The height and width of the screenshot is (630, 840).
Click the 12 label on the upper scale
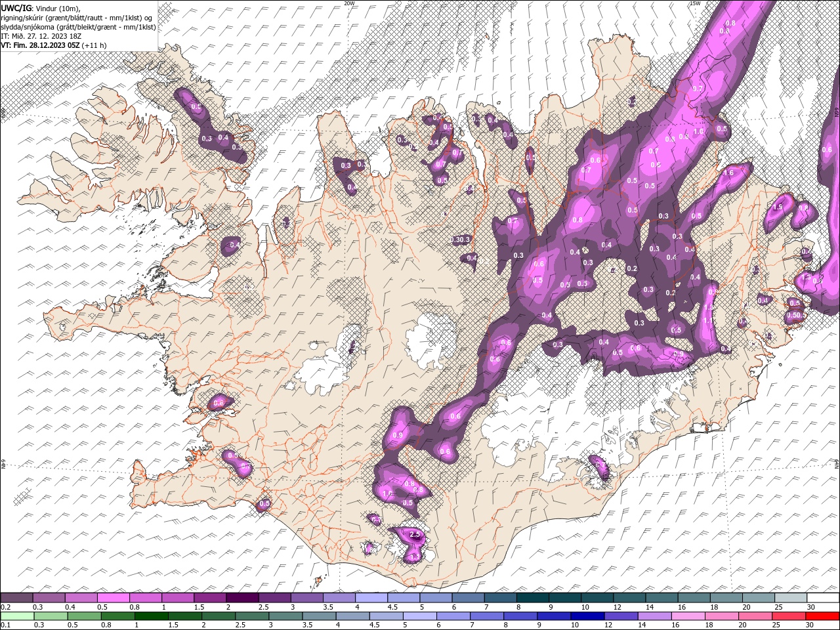pos(618,607)
